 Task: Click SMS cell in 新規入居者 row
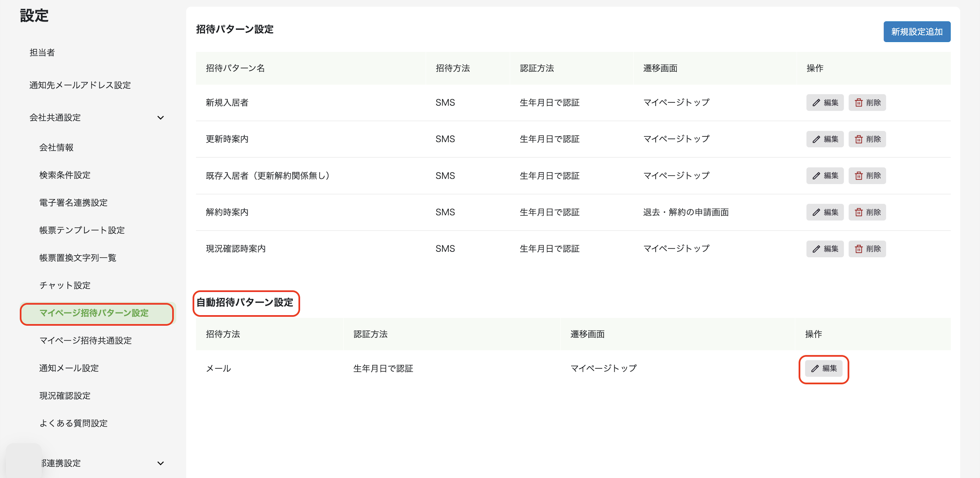[x=445, y=102]
